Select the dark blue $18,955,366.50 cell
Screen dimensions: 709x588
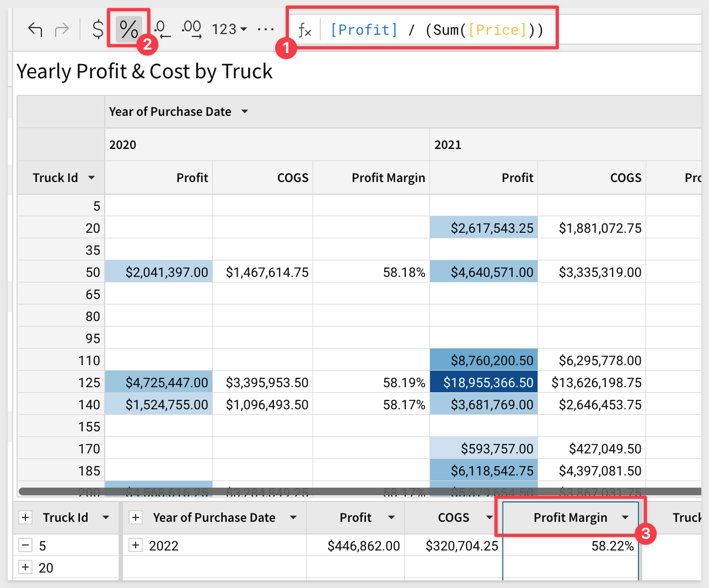[x=484, y=382]
